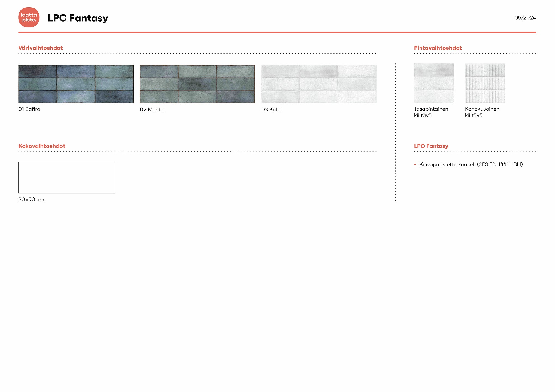Click the Kuivapuristettu kaakeli bullet text
Viewport: 555px width, 392px height.
[471, 164]
